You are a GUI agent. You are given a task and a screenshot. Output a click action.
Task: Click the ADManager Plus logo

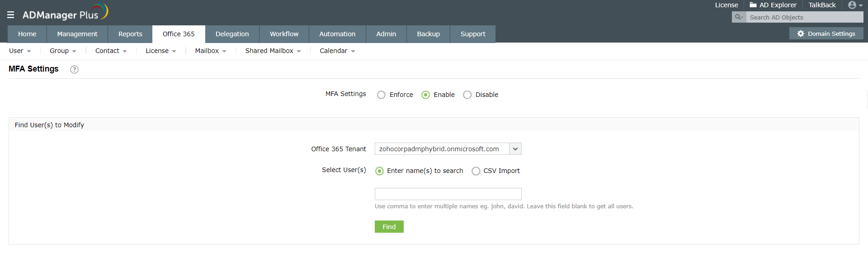[65, 13]
